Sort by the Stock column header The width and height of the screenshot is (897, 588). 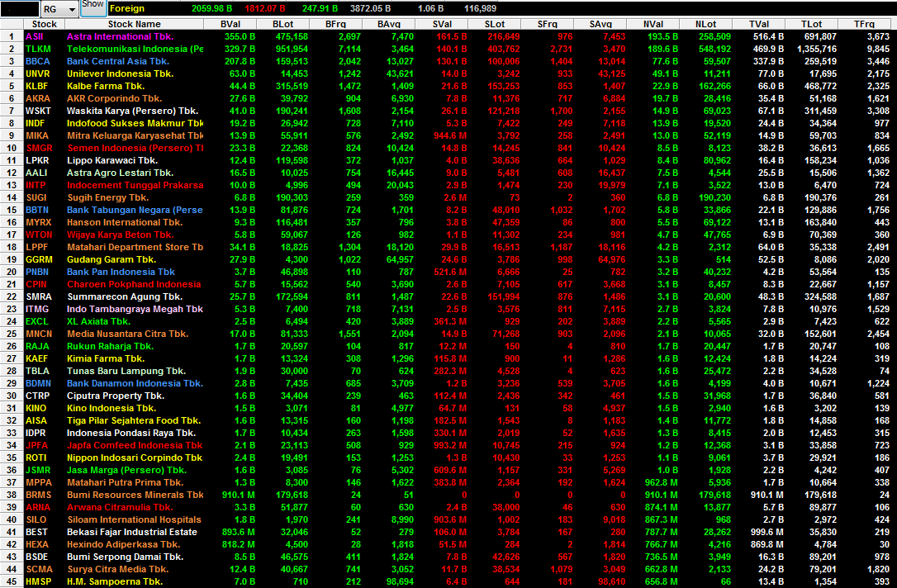tap(44, 24)
